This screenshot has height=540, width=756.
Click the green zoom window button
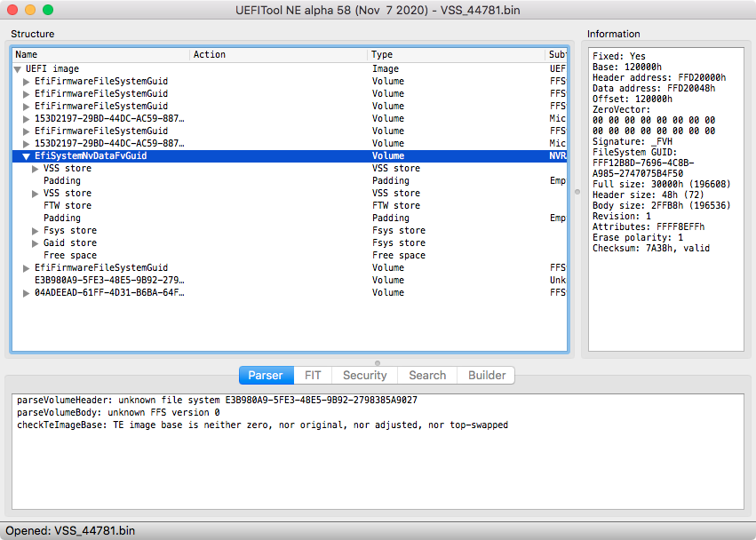point(48,10)
